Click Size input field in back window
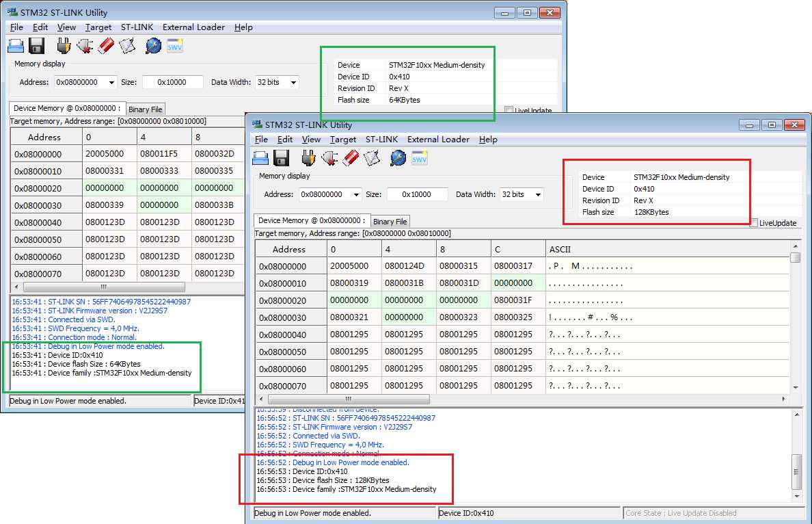Image resolution: width=812 pixels, height=524 pixels. pyautogui.click(x=172, y=82)
